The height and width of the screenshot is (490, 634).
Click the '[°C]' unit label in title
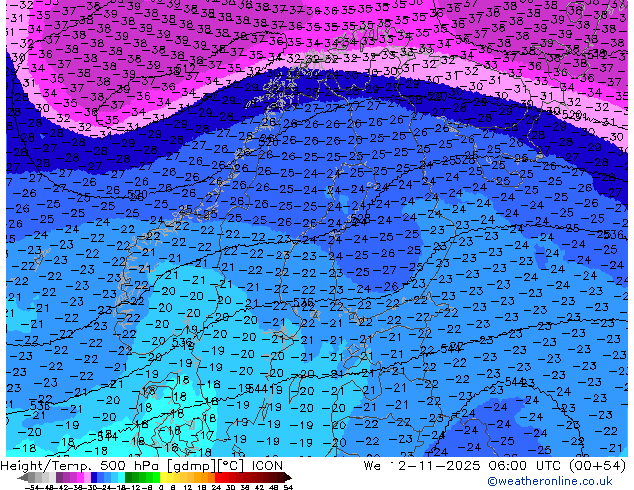231,466
